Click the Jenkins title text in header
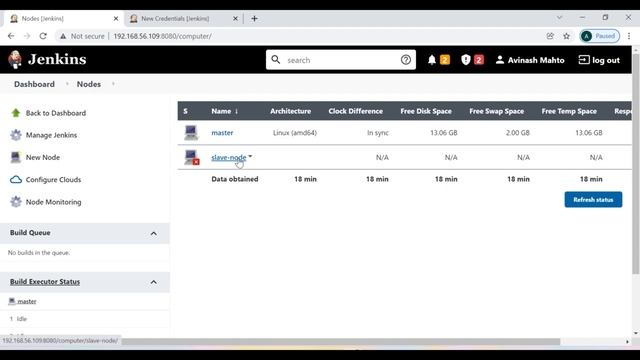The width and height of the screenshot is (640, 360). [x=57, y=60]
